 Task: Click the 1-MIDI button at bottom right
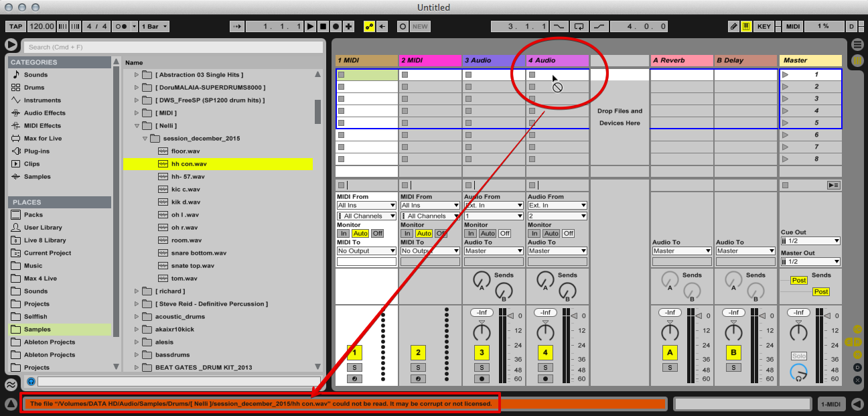[831, 404]
